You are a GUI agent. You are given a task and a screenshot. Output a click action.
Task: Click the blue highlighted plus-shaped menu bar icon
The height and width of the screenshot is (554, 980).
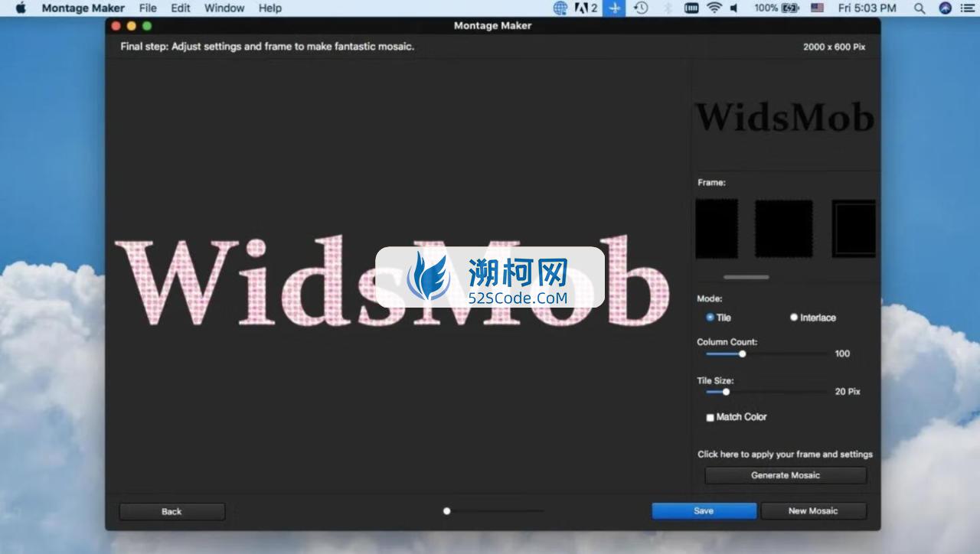point(614,8)
